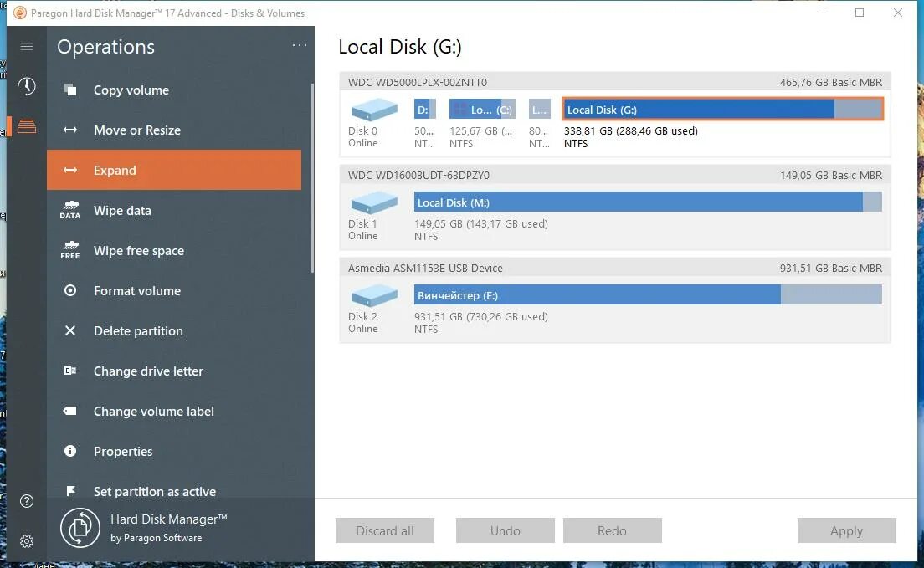Click the Format volume circle icon
Image resolution: width=924 pixels, height=568 pixels.
(x=70, y=290)
